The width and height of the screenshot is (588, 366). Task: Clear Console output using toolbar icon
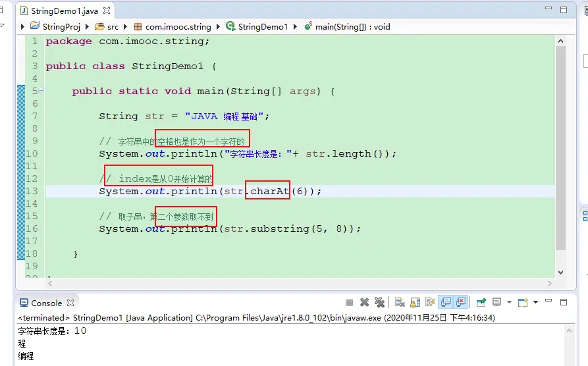(x=400, y=303)
